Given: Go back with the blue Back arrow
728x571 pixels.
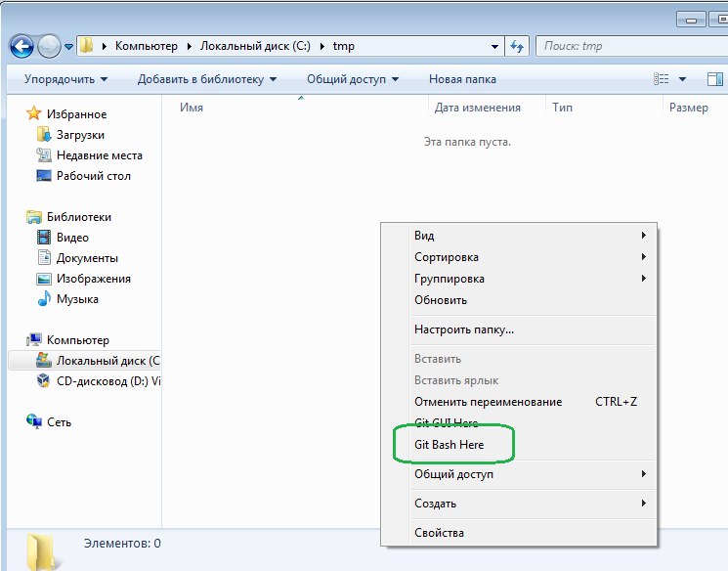Looking at the screenshot, I should 21,47.
